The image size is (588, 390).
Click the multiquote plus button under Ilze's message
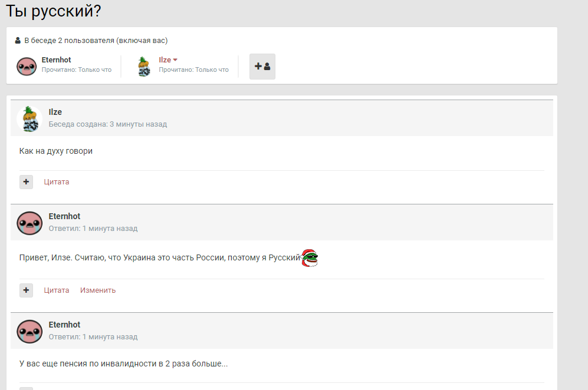[26, 182]
